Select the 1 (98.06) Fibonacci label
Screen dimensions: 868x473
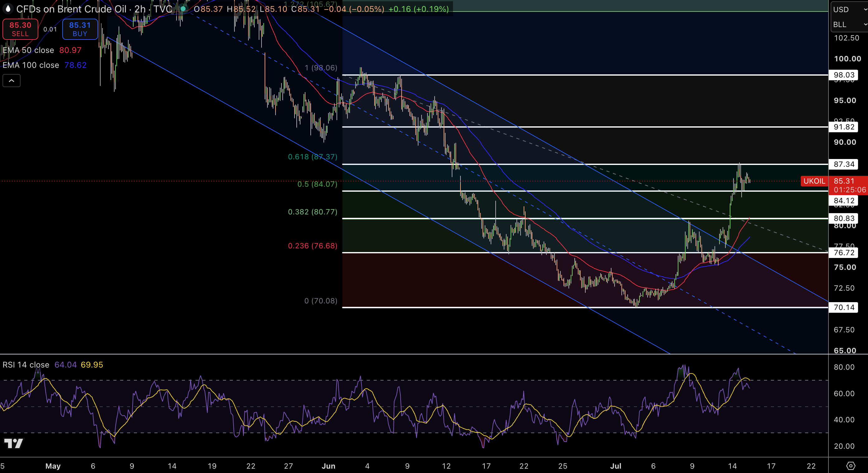321,68
